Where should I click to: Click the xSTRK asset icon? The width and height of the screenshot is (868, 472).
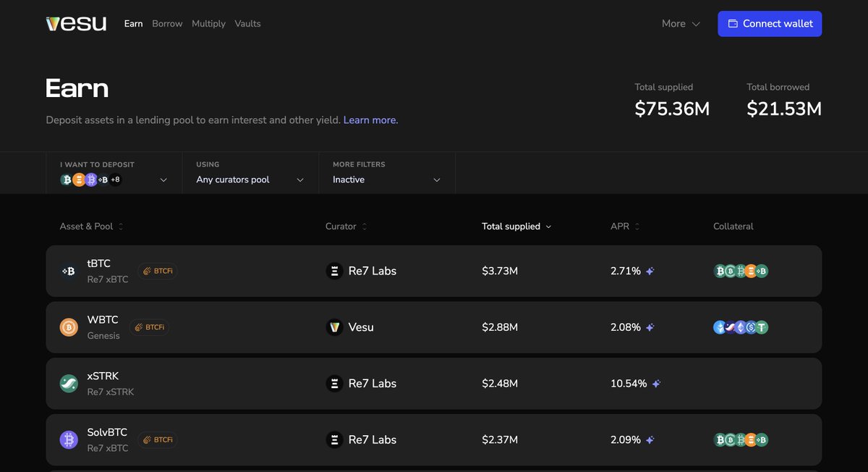point(69,384)
